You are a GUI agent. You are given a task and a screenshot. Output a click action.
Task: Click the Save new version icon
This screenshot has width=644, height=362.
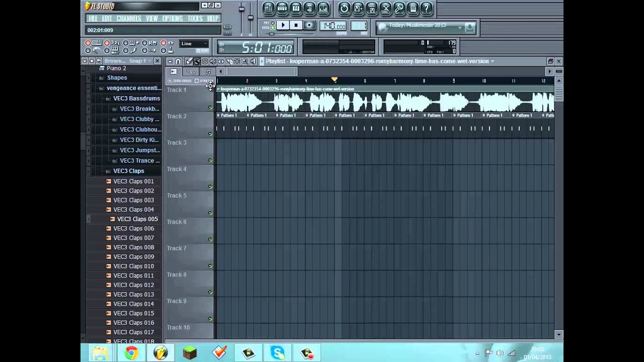358,9
